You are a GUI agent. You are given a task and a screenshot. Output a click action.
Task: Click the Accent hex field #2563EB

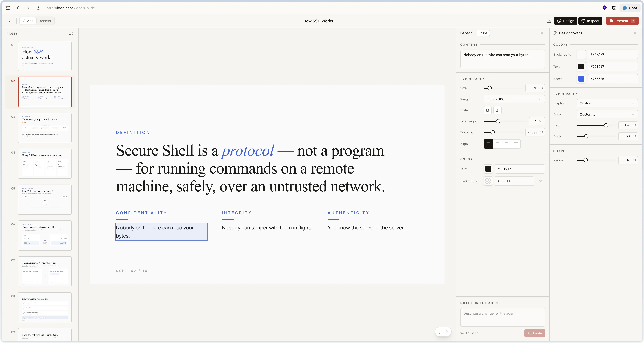[612, 79]
